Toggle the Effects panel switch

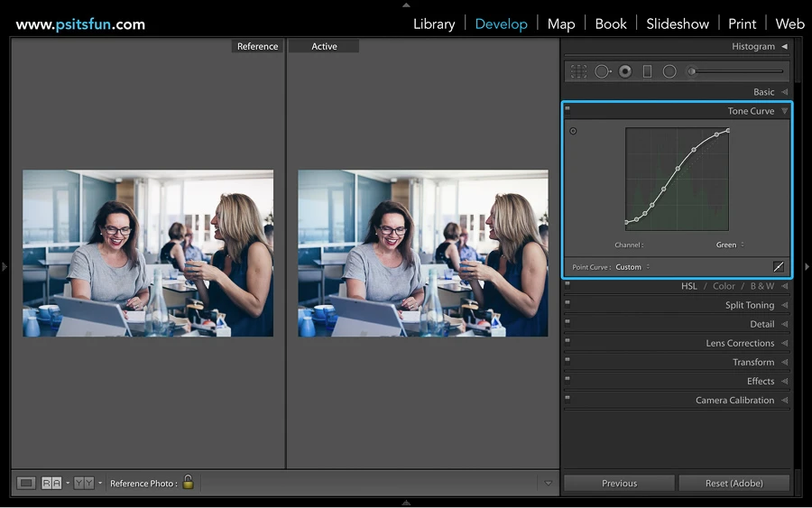point(567,379)
